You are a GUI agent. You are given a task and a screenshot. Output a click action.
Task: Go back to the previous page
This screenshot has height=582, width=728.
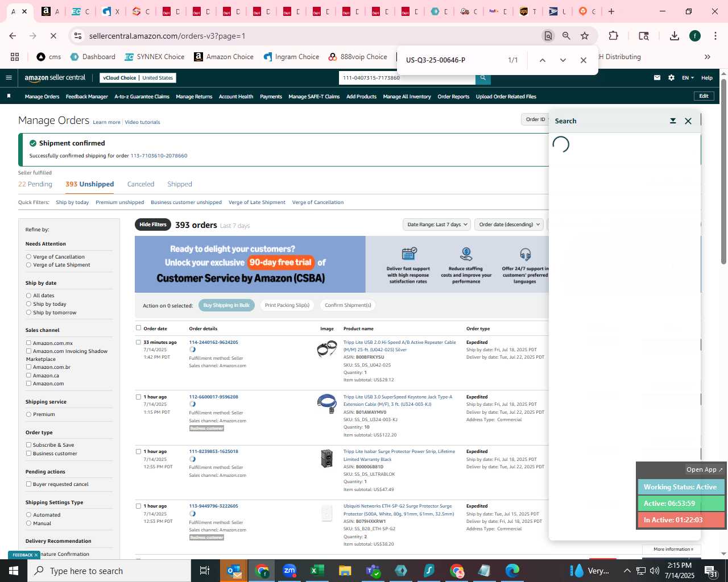point(13,36)
